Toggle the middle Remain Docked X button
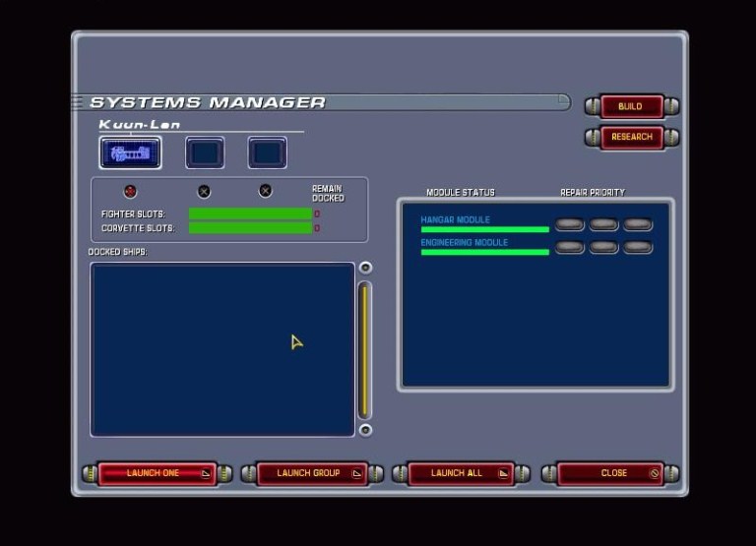Viewport: 756px width, 546px height. 204,191
